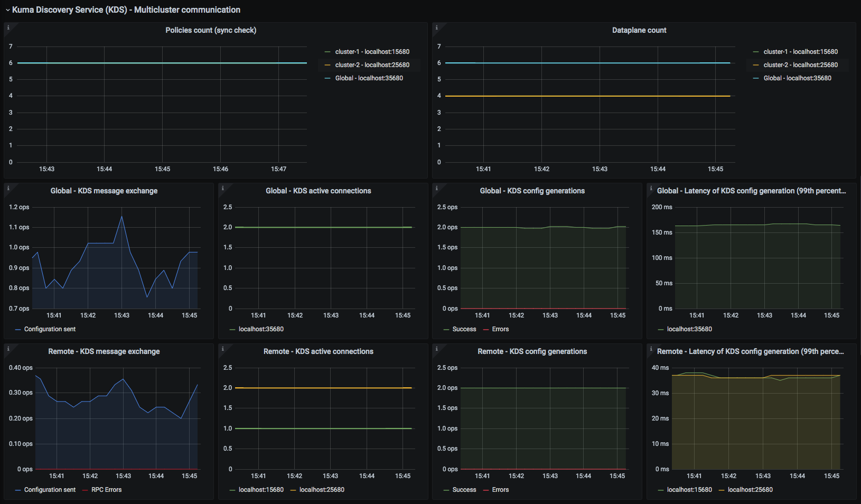Image resolution: width=861 pixels, height=504 pixels.
Task: Show info for Global latency panel
Action: point(651,188)
